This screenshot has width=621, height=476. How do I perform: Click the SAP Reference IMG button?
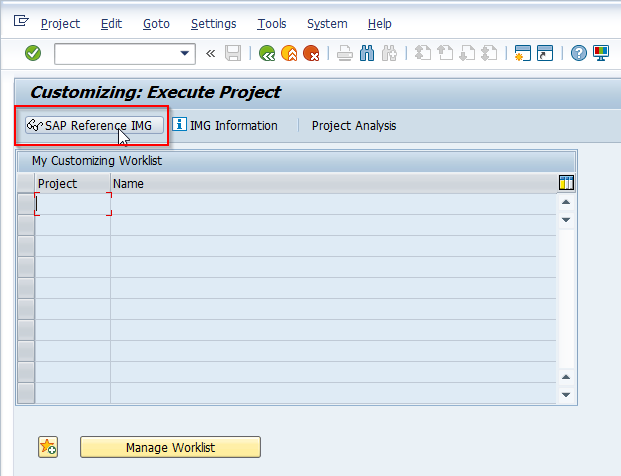pyautogui.click(x=94, y=126)
